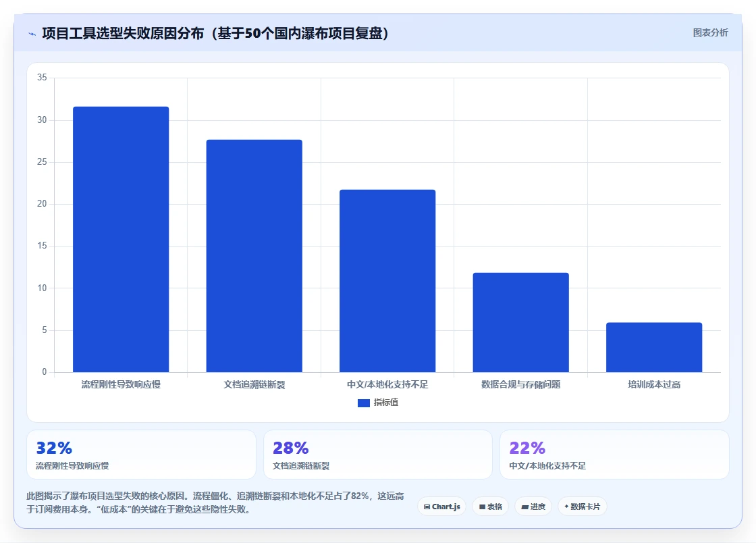Open the 32% stat card
Image resolution: width=756 pixels, height=543 pixels.
141,455
